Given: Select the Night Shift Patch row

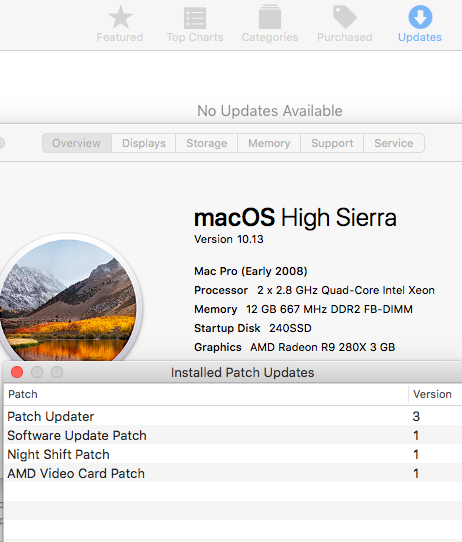Looking at the screenshot, I should click(x=233, y=454).
